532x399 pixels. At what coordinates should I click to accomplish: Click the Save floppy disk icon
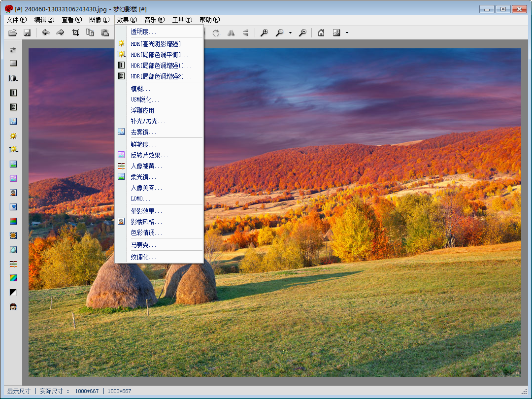click(x=27, y=33)
